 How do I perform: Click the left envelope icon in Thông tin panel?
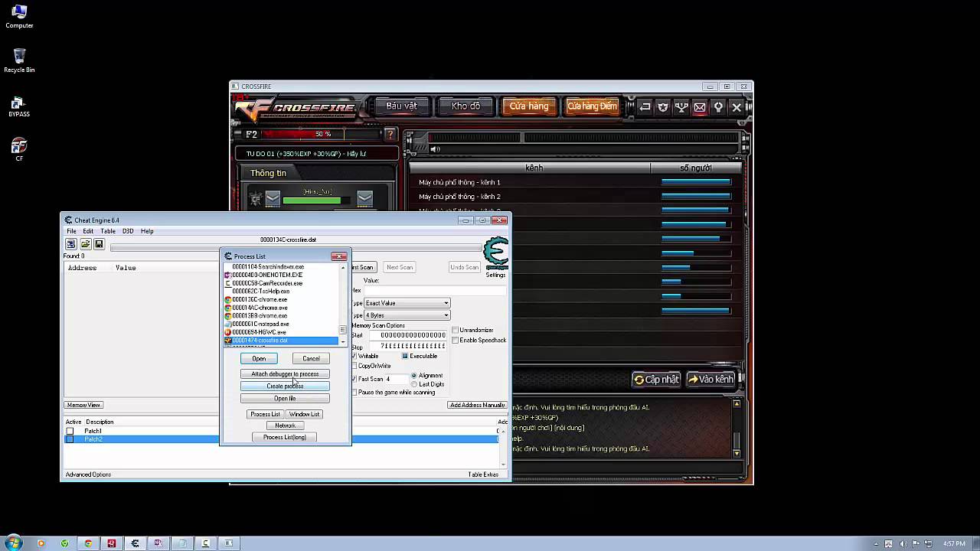(273, 199)
